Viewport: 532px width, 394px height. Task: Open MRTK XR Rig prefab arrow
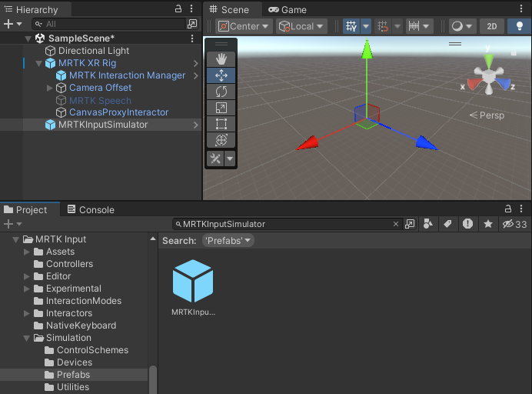pyautogui.click(x=196, y=63)
